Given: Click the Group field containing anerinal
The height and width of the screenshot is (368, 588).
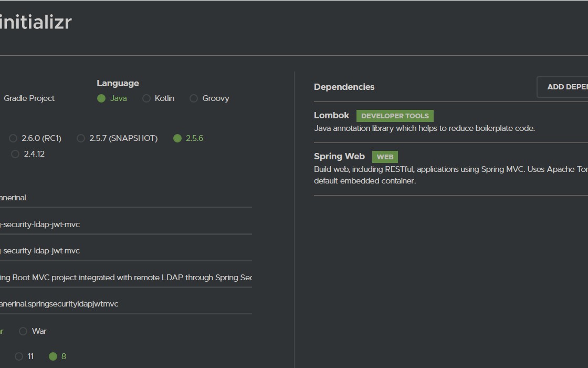Looking at the screenshot, I should tap(126, 198).
